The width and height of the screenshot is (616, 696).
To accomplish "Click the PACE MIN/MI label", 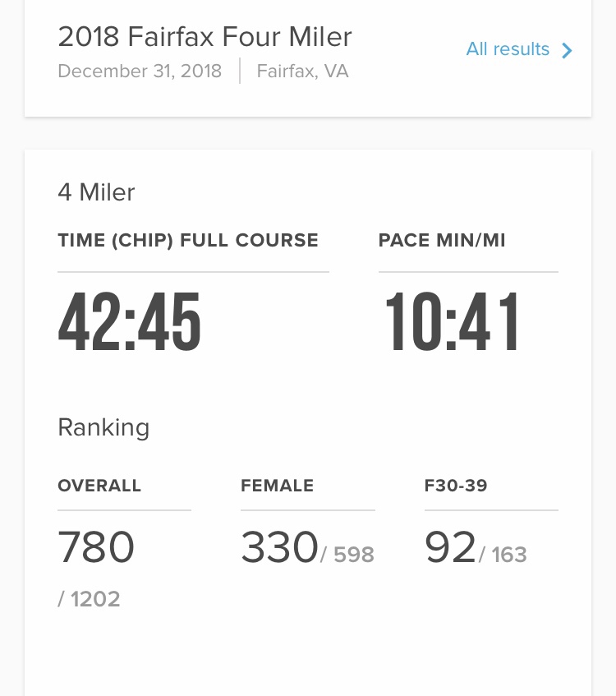I will point(442,241).
